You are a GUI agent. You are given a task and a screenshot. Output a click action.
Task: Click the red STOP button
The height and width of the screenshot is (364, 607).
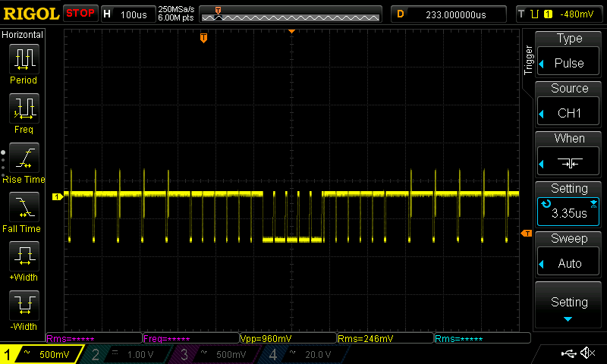(80, 14)
